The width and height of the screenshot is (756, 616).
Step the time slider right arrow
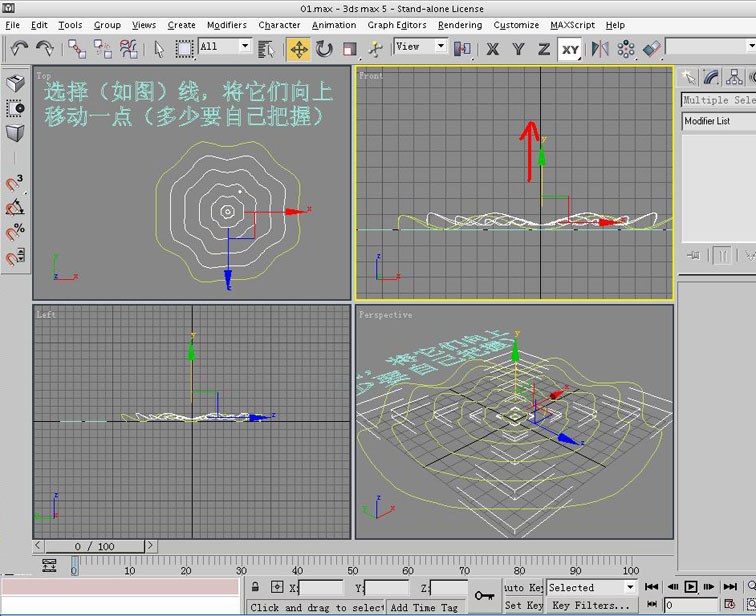pyautogui.click(x=150, y=546)
